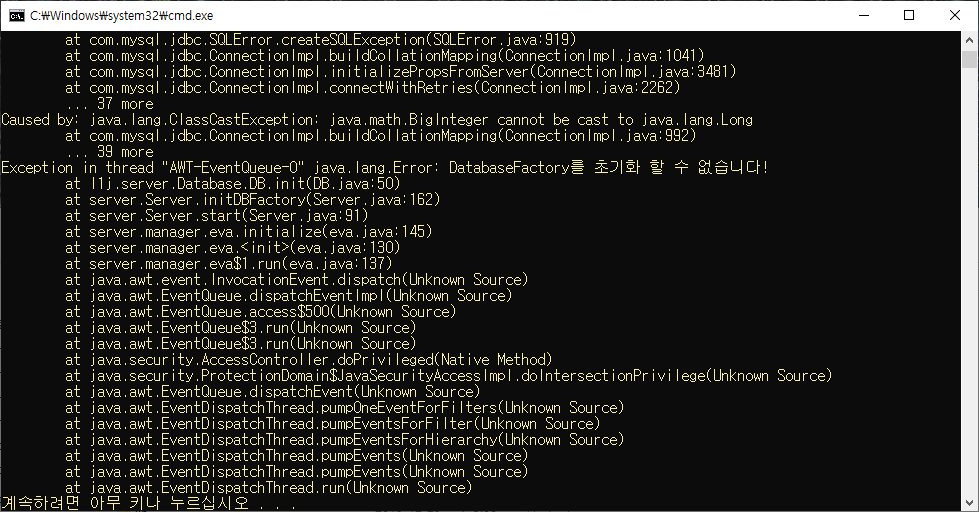This screenshot has height=512, width=979.
Task: Click the 'Caused by: java.lang.ClassCastException' line
Action: tap(377, 120)
